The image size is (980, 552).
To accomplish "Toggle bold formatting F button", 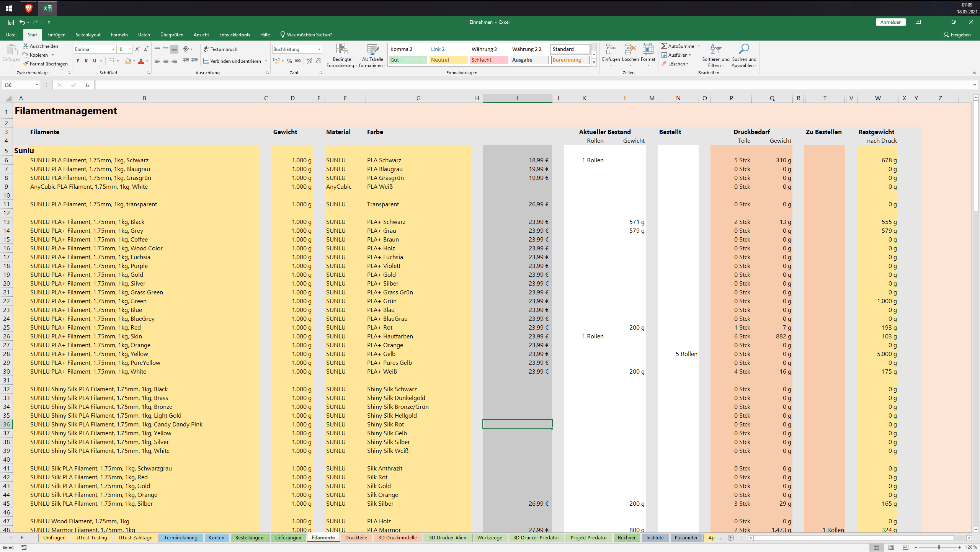I will [x=78, y=61].
